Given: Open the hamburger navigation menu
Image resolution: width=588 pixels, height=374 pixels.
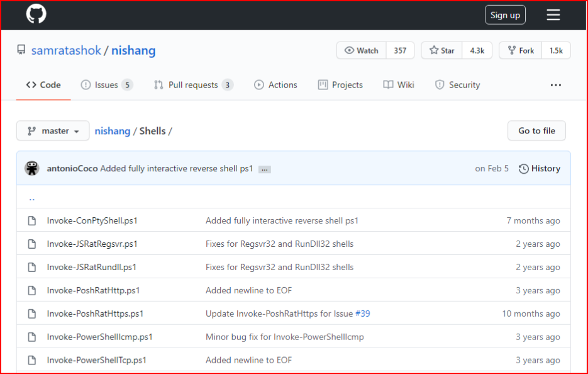Looking at the screenshot, I should point(553,15).
